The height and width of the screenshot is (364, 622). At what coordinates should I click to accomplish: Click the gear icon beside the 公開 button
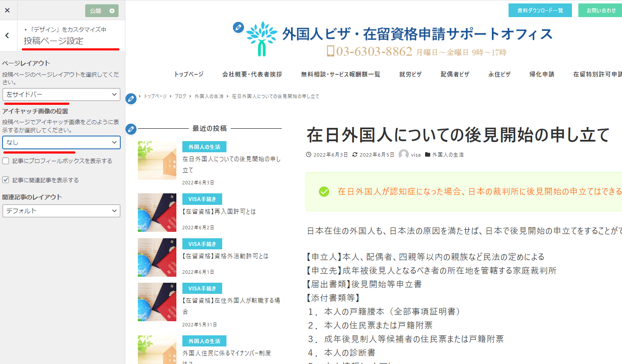click(x=112, y=11)
